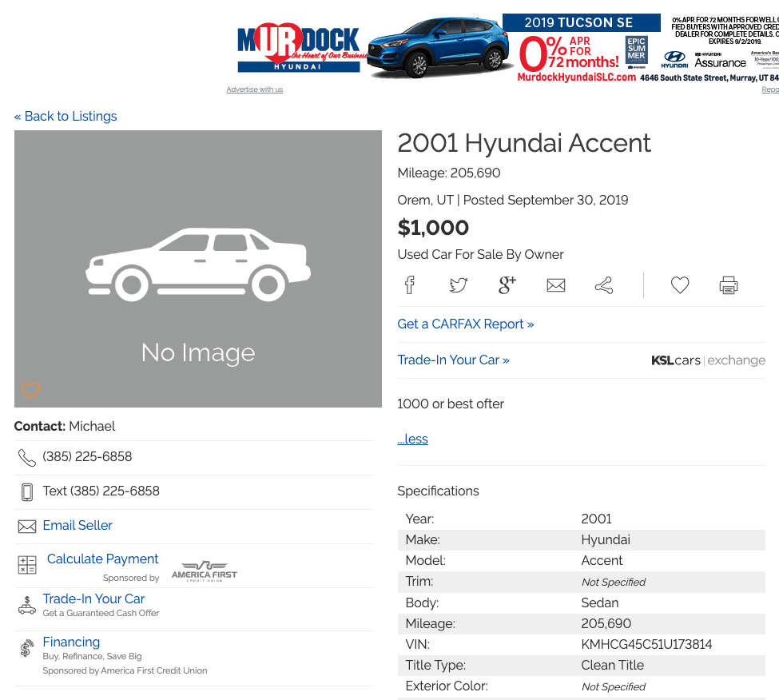This screenshot has width=779, height=700.
Task: Go back to listings link
Action: pos(66,116)
